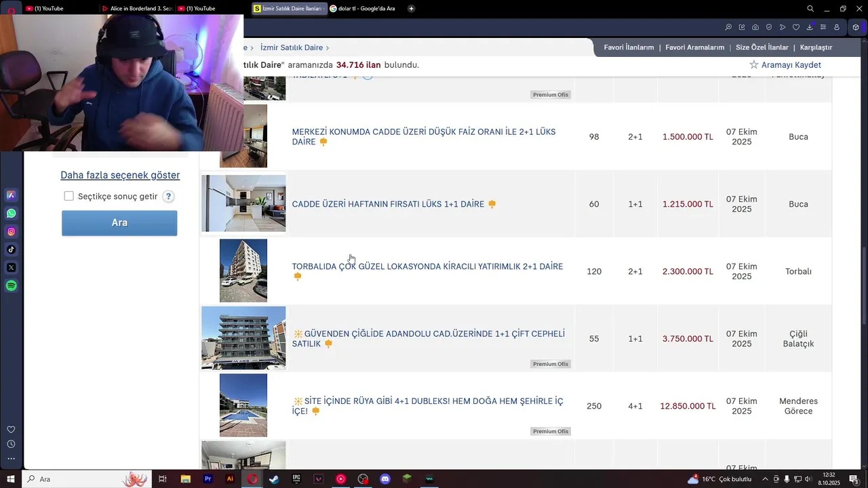Open sidebar bookmarks heart icon
The height and width of the screenshot is (488, 868).
click(11, 430)
